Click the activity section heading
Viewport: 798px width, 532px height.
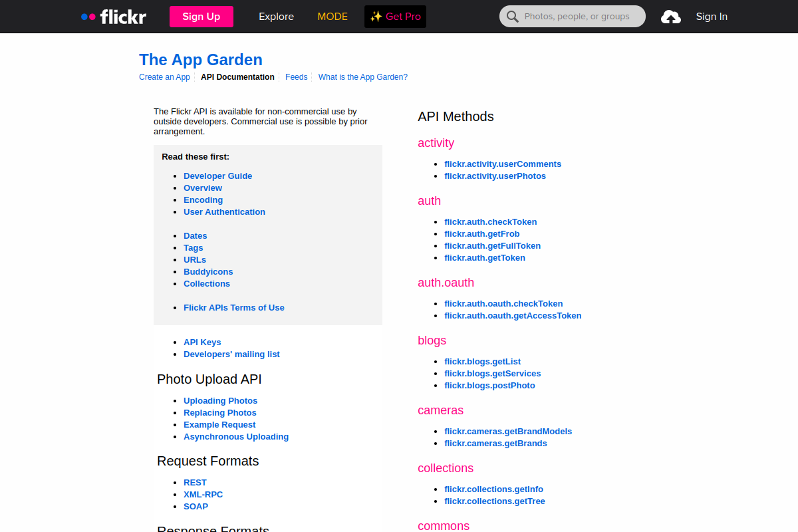point(436,143)
